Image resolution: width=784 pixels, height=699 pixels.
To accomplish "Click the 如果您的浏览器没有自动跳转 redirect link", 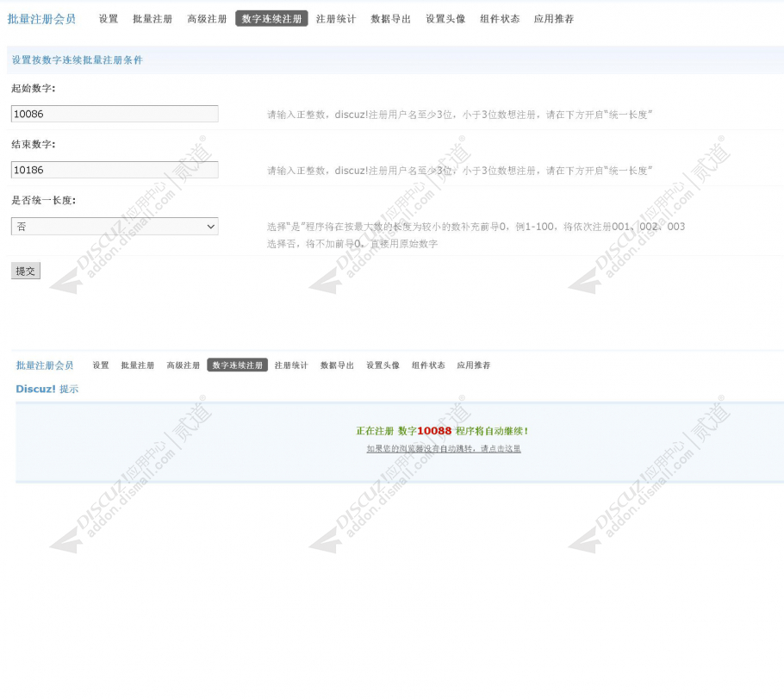I will pyautogui.click(x=444, y=449).
